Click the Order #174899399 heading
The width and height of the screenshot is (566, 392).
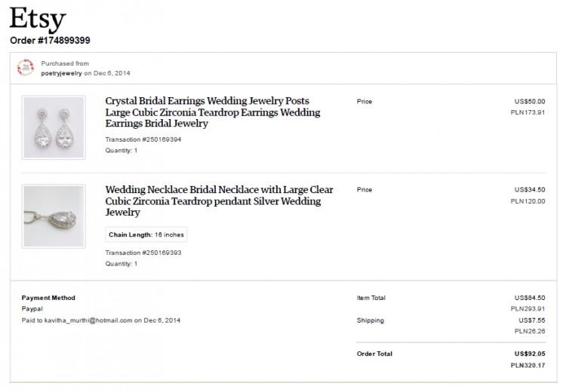pos(50,41)
